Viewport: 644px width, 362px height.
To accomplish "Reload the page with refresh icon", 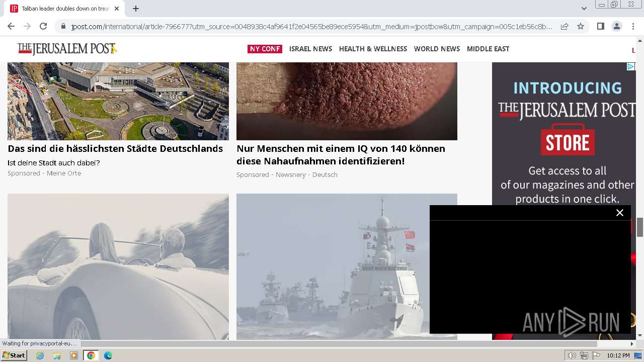I will [x=43, y=26].
